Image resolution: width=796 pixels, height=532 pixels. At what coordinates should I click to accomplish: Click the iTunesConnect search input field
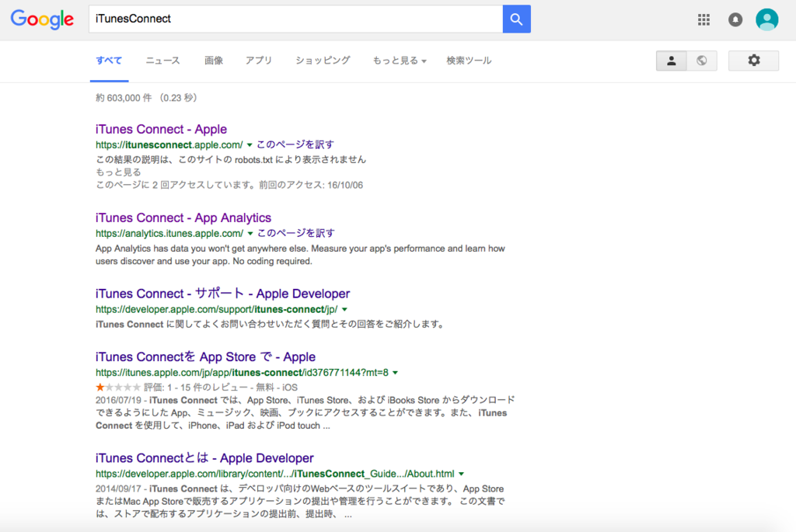tap(295, 19)
